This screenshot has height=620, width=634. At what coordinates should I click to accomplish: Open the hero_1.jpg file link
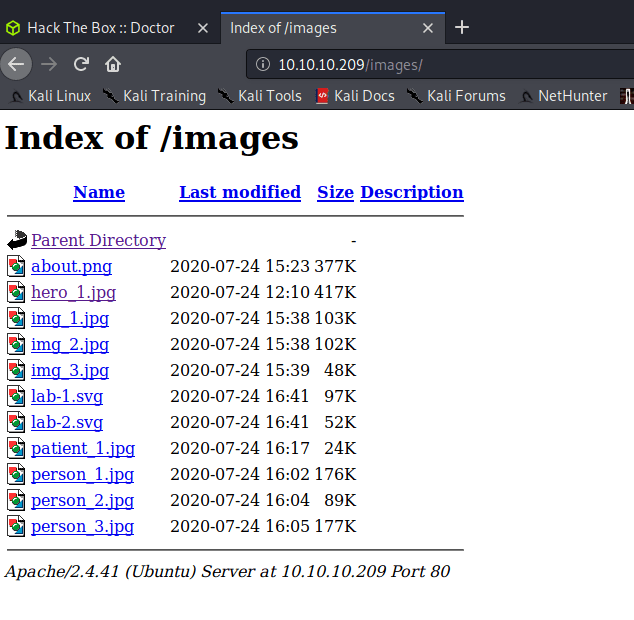pyautogui.click(x=73, y=292)
